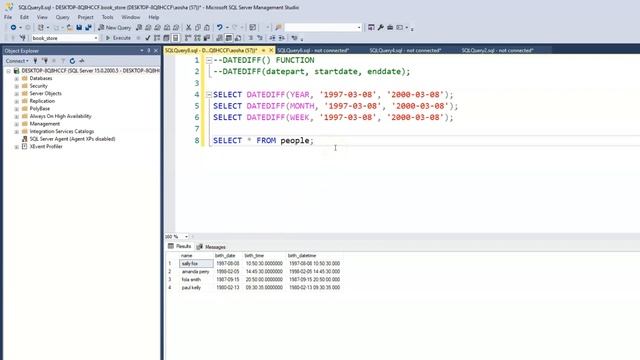Open the Window menu

click(131, 17)
